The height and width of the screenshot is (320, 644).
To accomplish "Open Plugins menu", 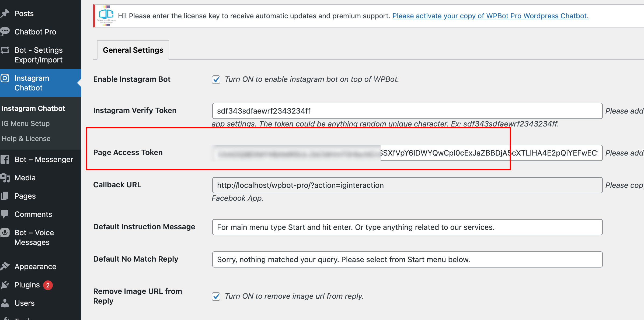I will [27, 285].
